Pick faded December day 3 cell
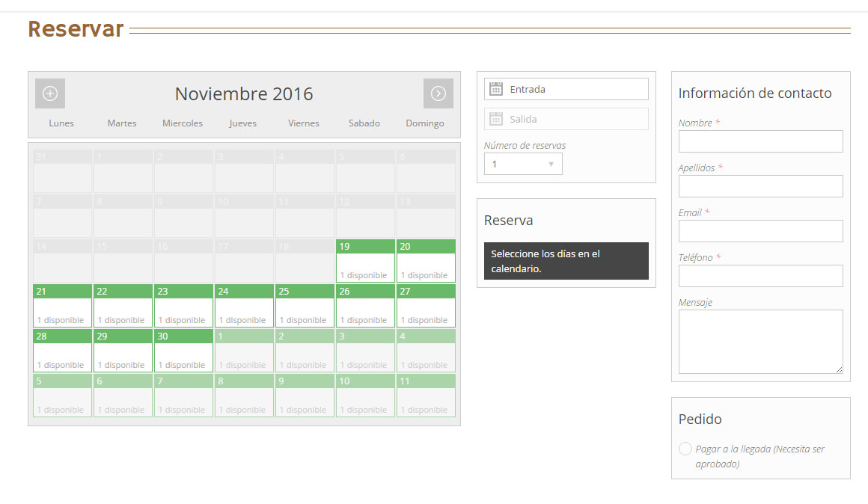Screen dimensions: 868x504 point(365,351)
